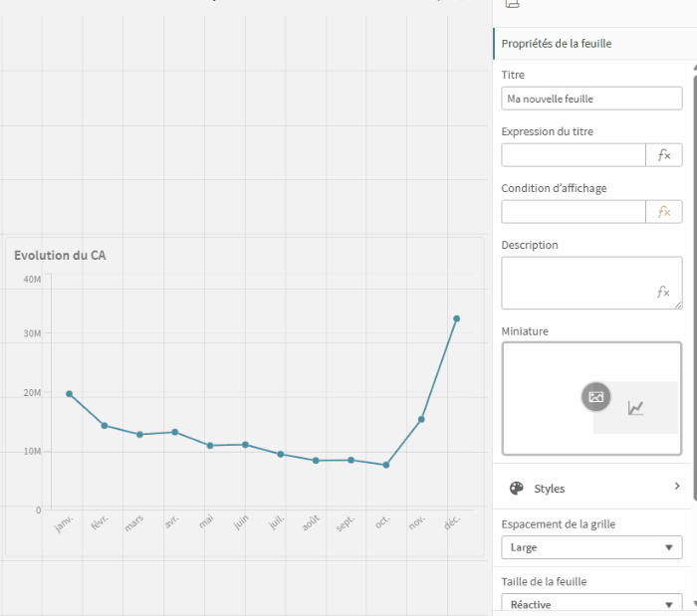The image size is (697, 616).
Task: Click the line chart placeholder in Miniature
Action: [x=635, y=408]
